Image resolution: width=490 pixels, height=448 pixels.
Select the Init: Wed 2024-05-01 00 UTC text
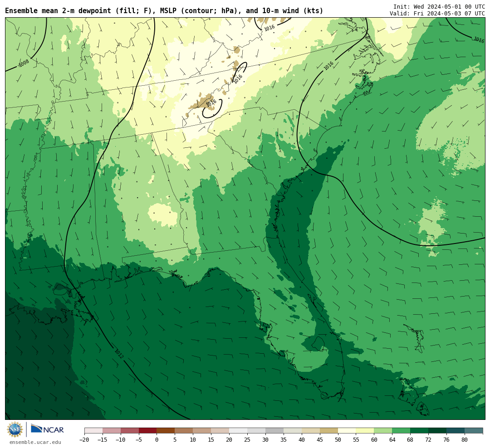click(x=439, y=6)
